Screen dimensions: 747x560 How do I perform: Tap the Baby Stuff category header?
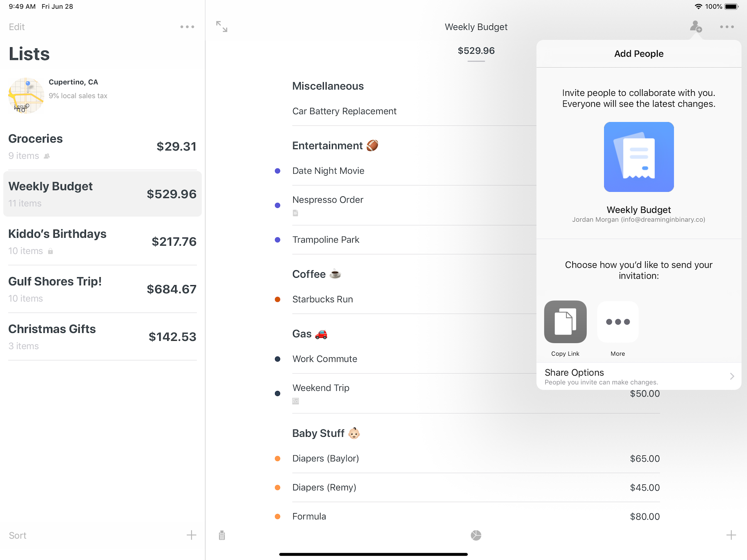pos(326,433)
